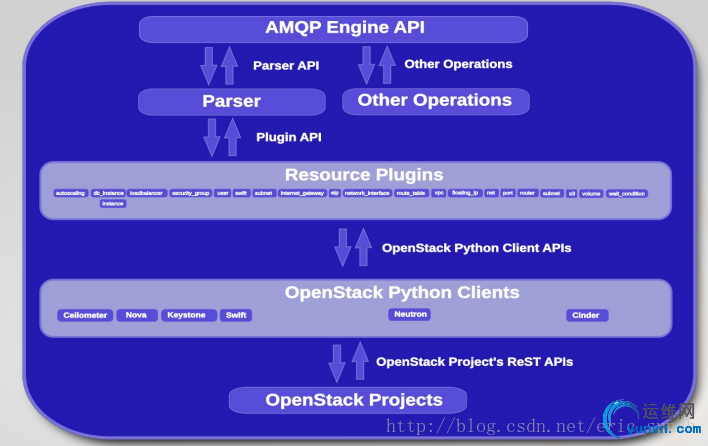
Task: Click the autoscaling plugin tag
Action: click(71, 193)
